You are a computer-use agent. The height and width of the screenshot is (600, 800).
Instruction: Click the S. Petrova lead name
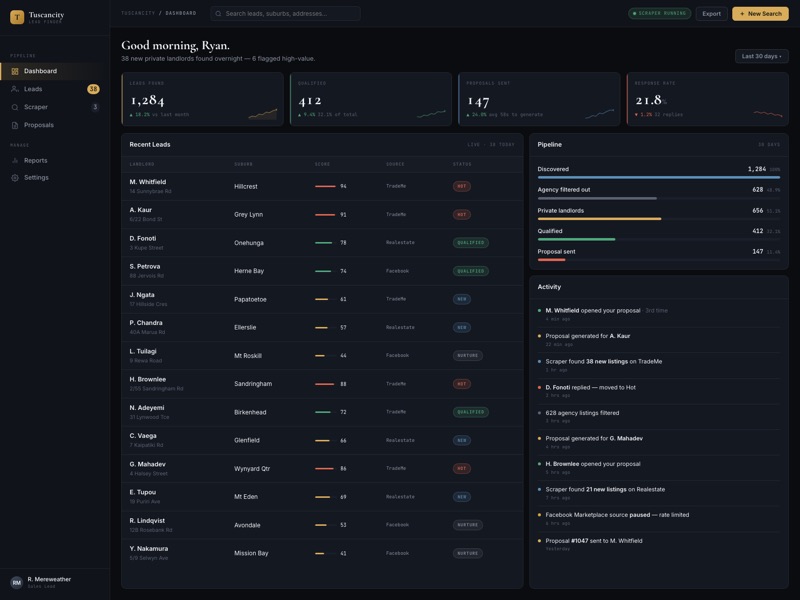click(x=145, y=266)
